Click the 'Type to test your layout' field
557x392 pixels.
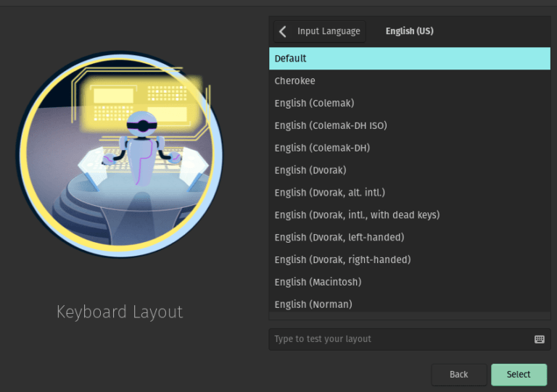click(399, 339)
